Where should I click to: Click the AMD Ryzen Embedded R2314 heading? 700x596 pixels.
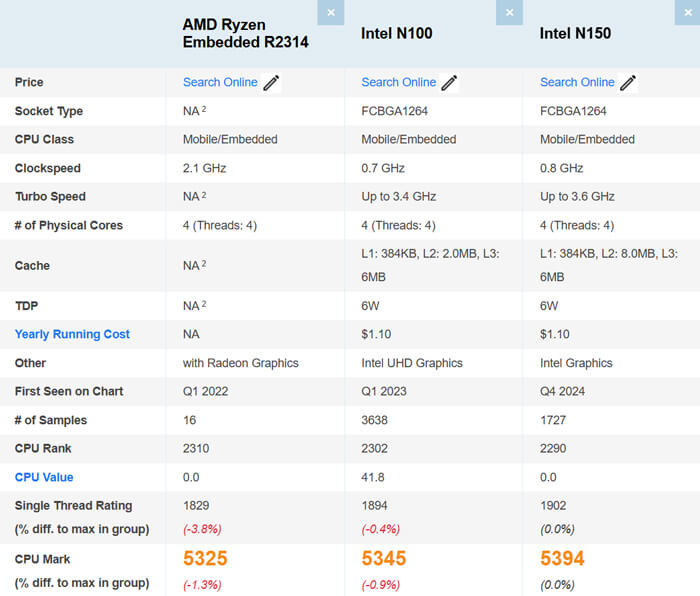coord(245,33)
